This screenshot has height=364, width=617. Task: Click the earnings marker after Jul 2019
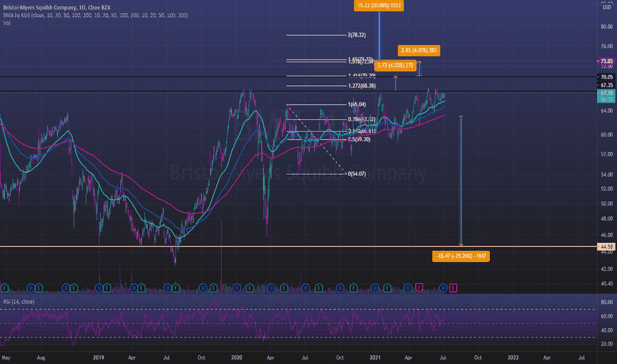coord(175,288)
